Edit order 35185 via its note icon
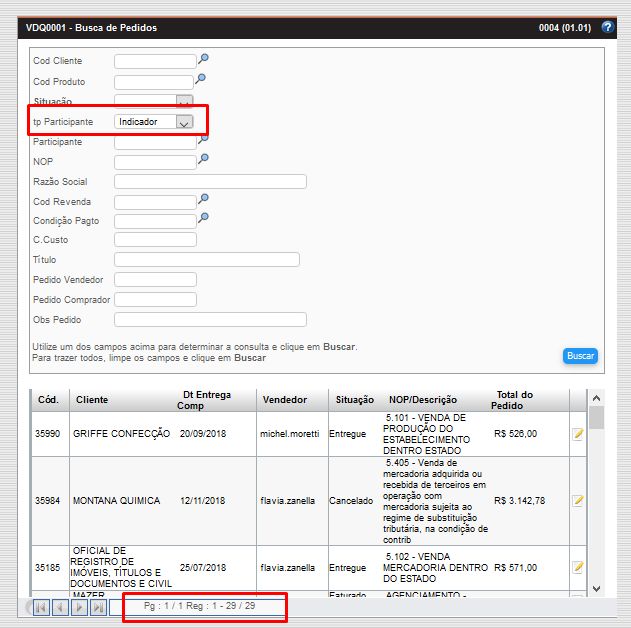This screenshot has width=631, height=628. [577, 567]
